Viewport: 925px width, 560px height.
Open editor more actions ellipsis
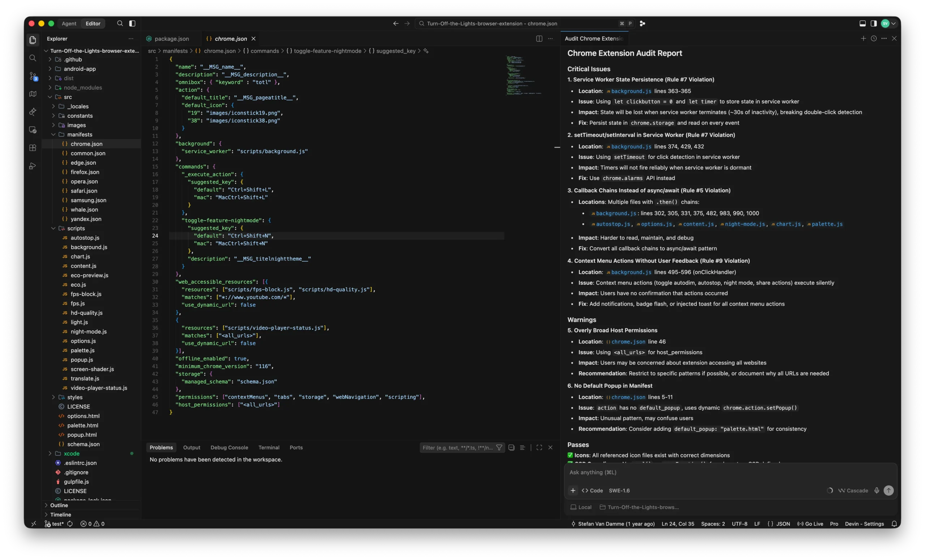pyautogui.click(x=550, y=39)
